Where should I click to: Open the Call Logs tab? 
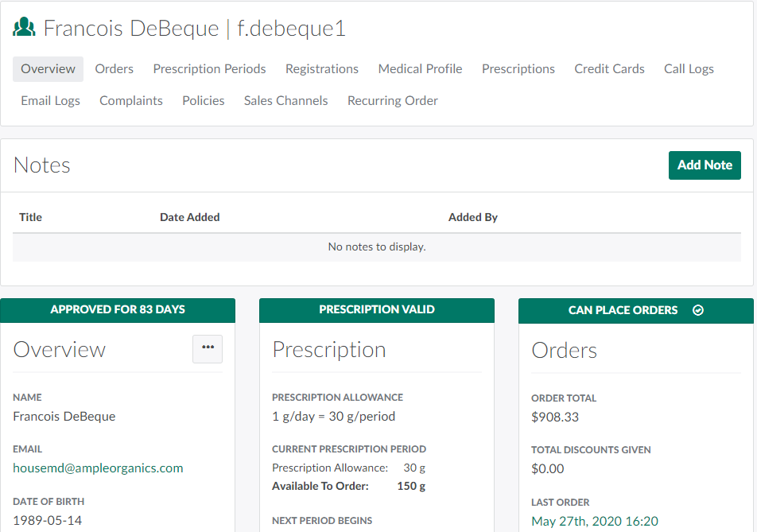tap(689, 69)
